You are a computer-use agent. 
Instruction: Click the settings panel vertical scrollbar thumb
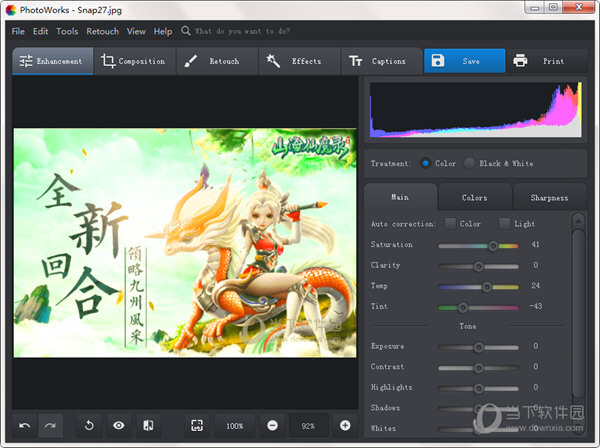[578, 314]
